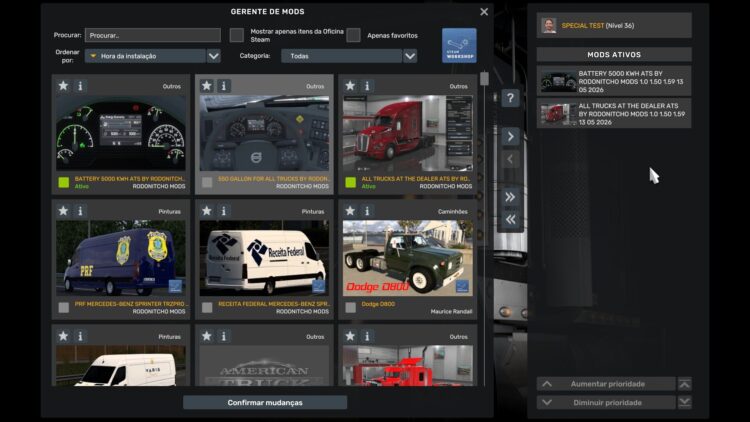Select All Trucks at Dealer in Mods Ativos list
The width and height of the screenshot is (750, 422).
[614, 113]
